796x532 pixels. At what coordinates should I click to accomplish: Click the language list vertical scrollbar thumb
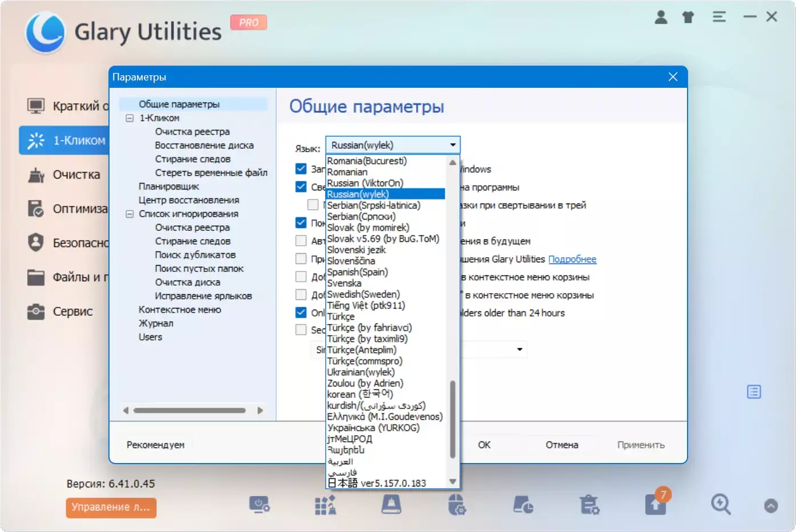pos(452,419)
